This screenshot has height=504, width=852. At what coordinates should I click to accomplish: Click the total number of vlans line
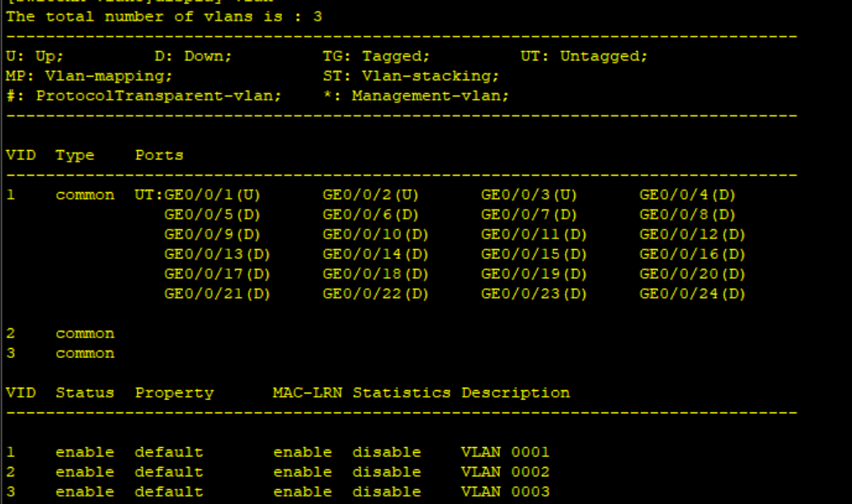pos(164,16)
